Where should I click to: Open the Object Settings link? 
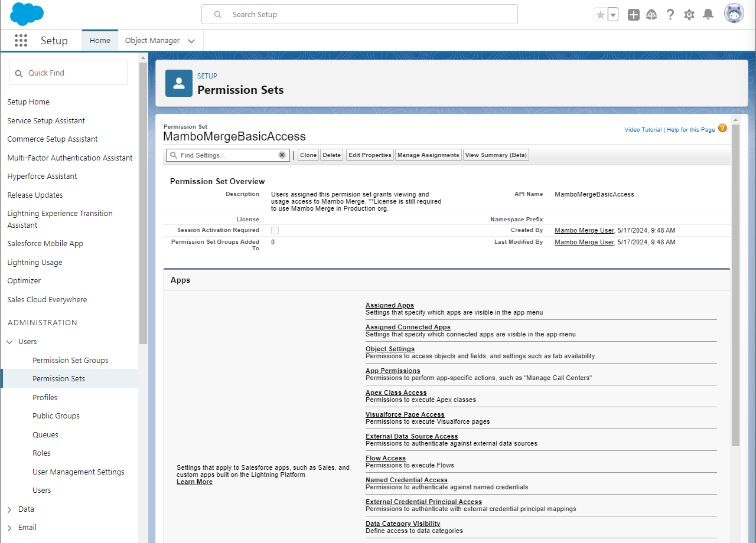coord(390,349)
